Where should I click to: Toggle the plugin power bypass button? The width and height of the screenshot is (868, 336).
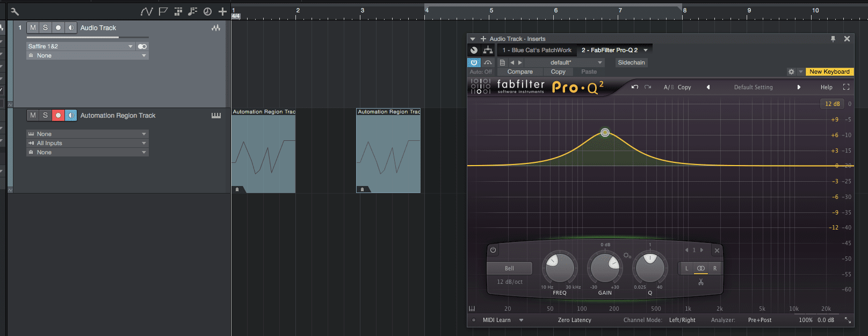click(474, 62)
